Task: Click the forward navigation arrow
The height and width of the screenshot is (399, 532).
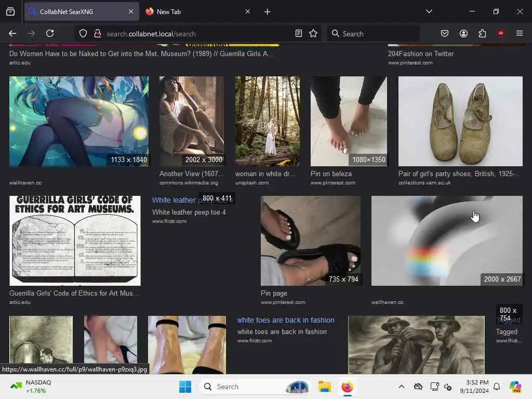Action: tap(31, 33)
